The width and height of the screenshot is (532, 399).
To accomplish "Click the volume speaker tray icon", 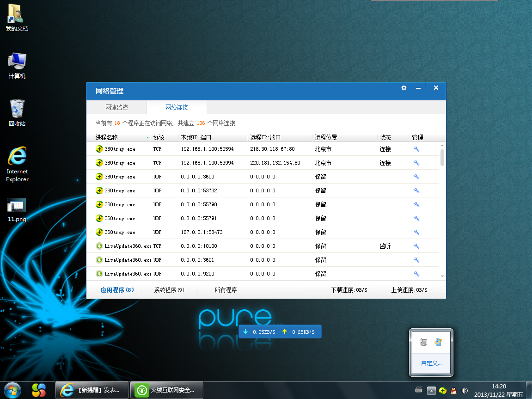I will point(465,391).
